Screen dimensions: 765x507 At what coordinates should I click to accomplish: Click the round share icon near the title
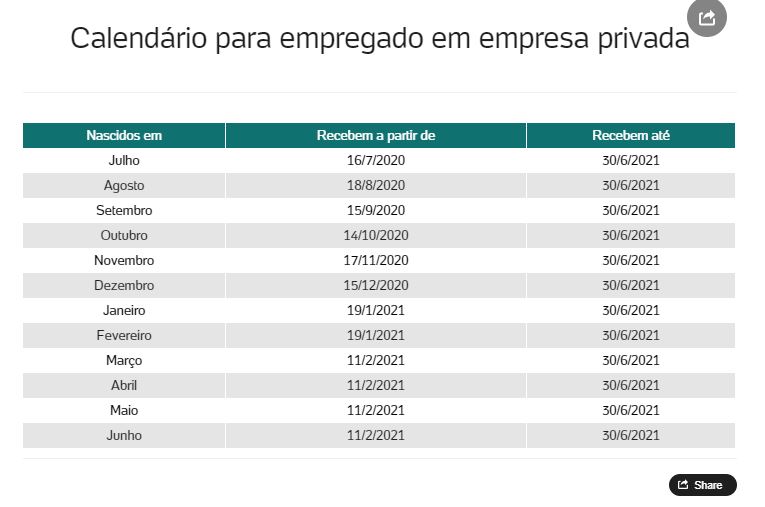[x=707, y=18]
